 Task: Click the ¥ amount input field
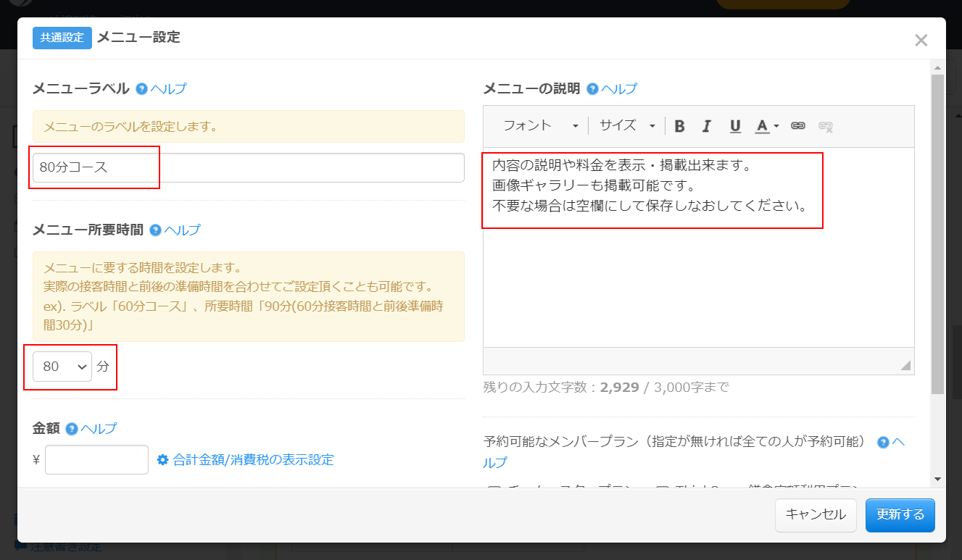pos(96,459)
